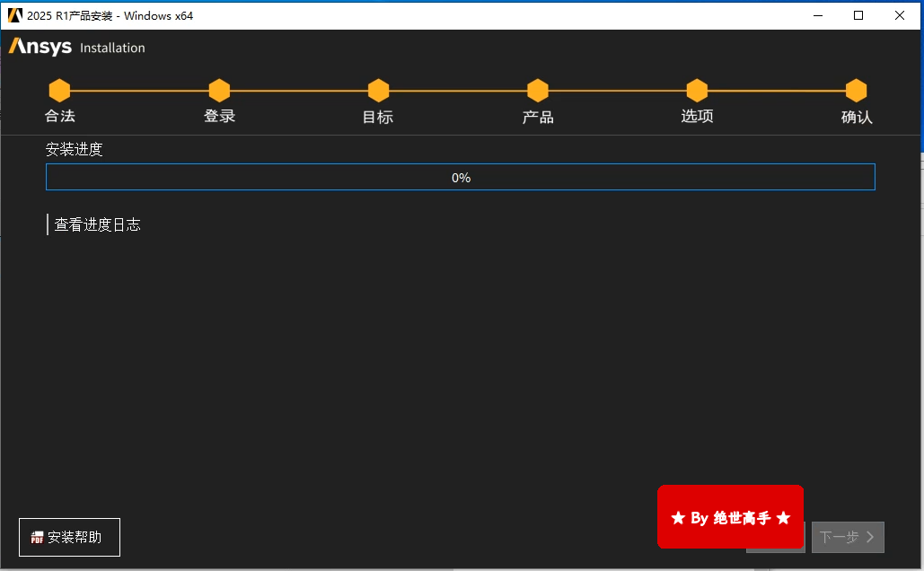Image resolution: width=924 pixels, height=571 pixels.
Task: Select the 确认 step label
Action: pos(857,117)
